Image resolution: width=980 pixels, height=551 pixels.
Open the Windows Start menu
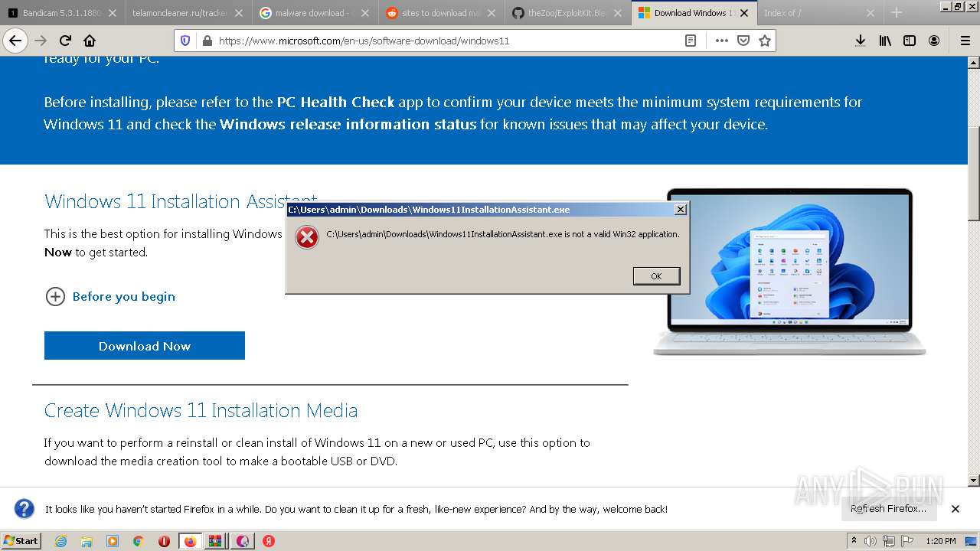21,540
